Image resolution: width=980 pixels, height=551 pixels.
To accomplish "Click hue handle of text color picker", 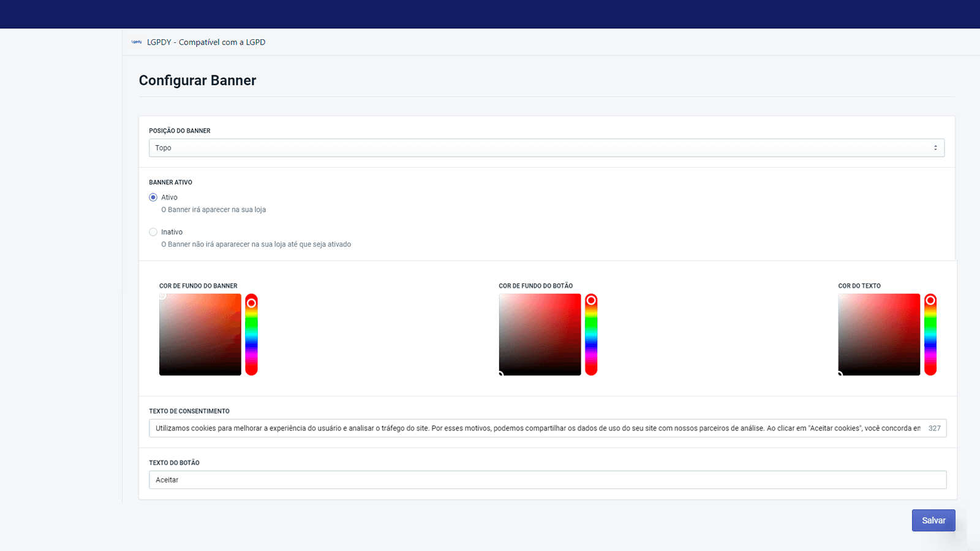I will tap(930, 300).
